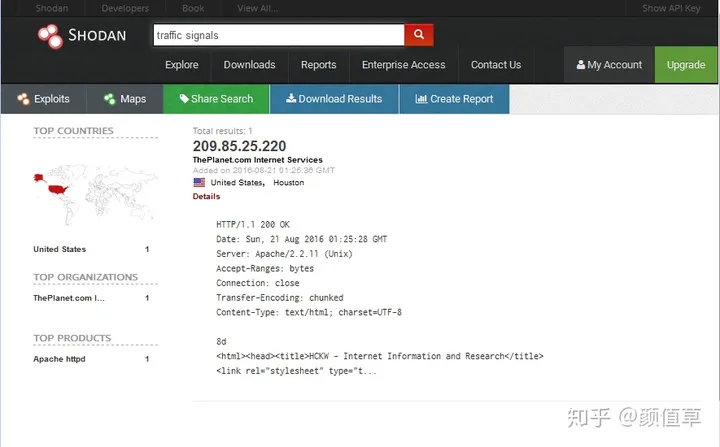Viewport: 720px width, 447px height.
Task: Click the Create Report button
Action: pos(454,99)
